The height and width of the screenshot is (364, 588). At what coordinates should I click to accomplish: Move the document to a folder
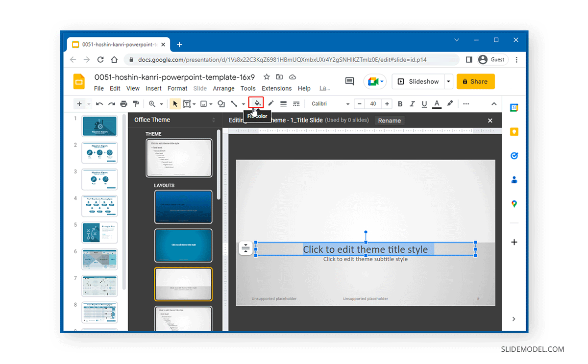(x=279, y=77)
